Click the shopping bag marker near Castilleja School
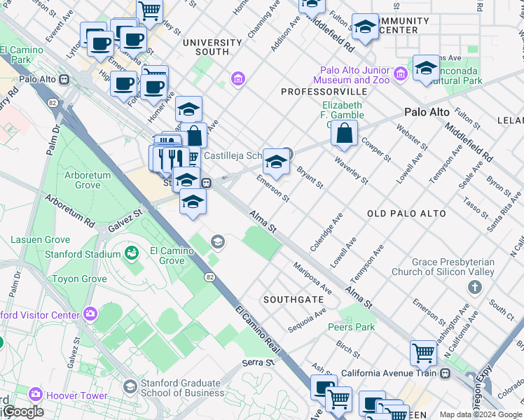The width and height of the screenshot is (524, 420). 195,136
